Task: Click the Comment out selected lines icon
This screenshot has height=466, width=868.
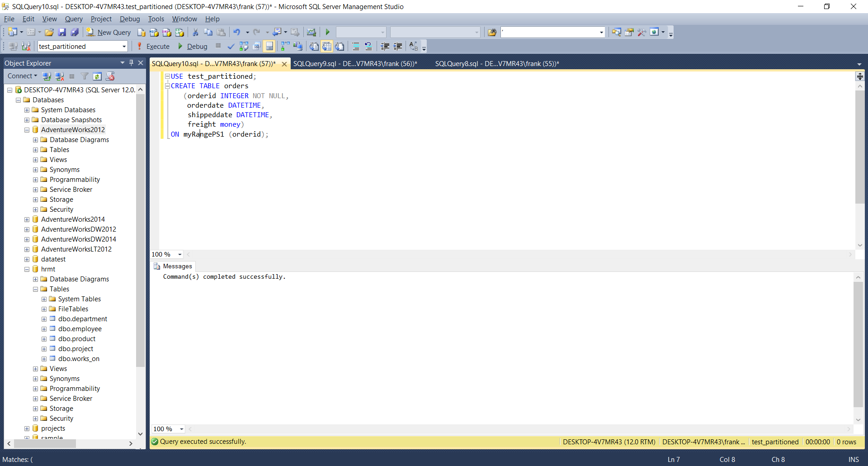Action: (x=357, y=46)
